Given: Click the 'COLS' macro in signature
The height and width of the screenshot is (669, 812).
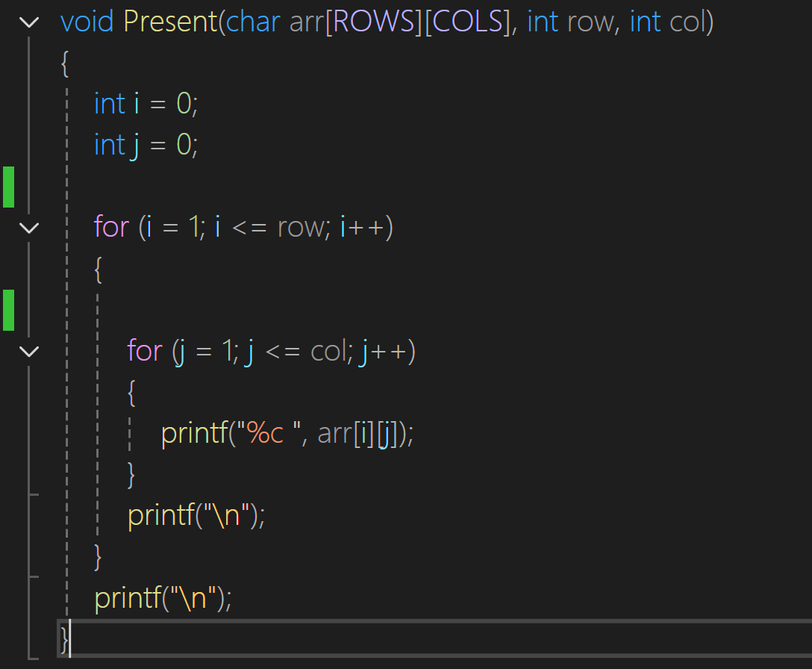Looking at the screenshot, I should point(468,22).
